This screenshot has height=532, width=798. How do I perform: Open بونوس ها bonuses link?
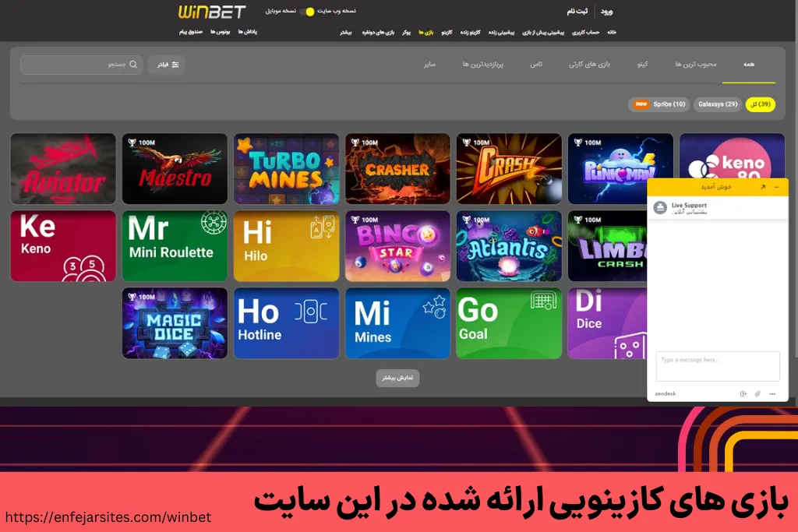click(221, 32)
